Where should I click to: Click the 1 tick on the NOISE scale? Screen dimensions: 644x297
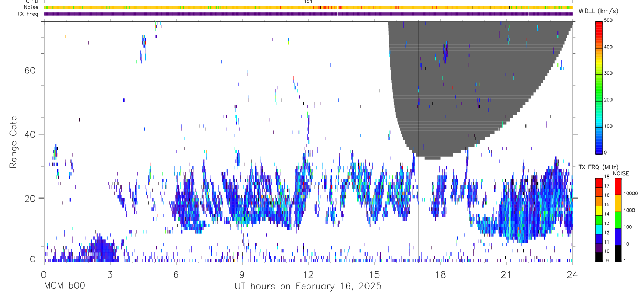point(625,260)
